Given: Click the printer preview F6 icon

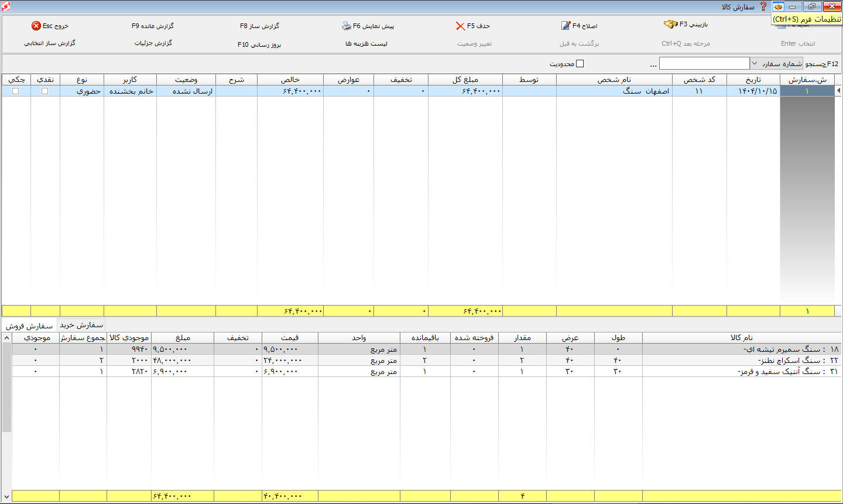Looking at the screenshot, I should click(347, 26).
